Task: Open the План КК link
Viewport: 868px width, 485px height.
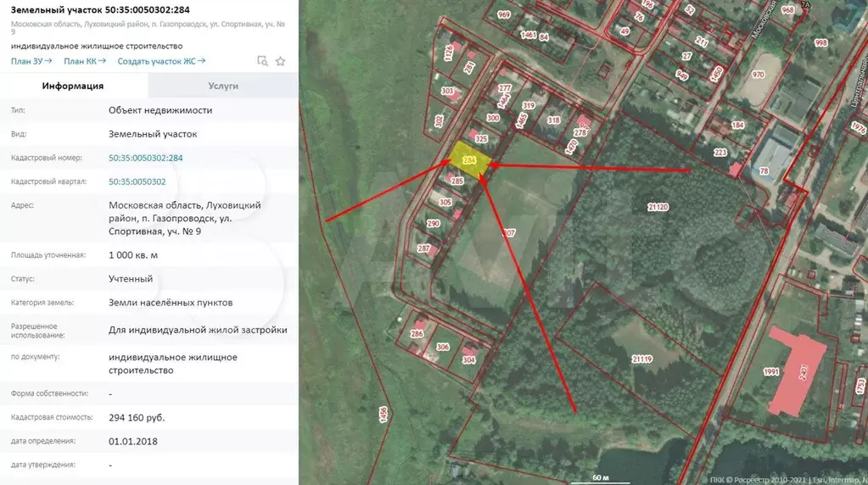Action: click(x=85, y=61)
